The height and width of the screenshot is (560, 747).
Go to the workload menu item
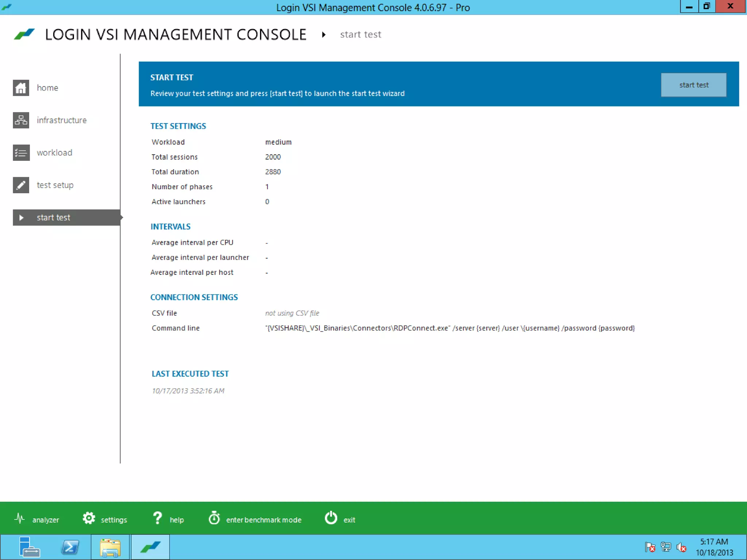54,153
